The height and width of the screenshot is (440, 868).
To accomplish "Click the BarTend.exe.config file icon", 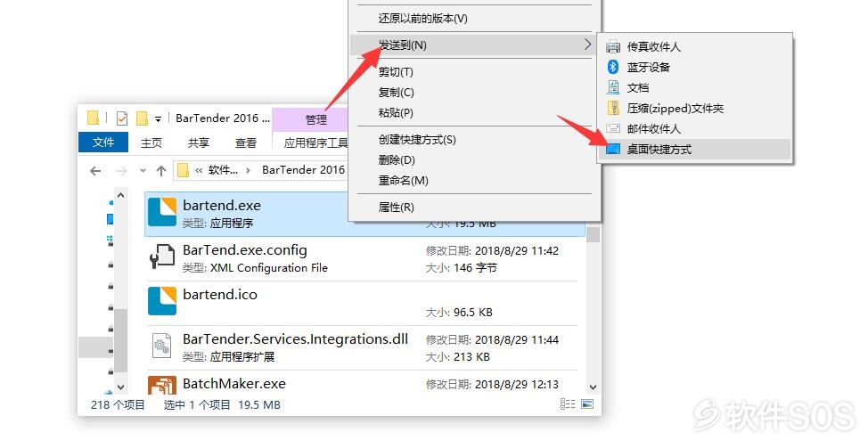I will (x=162, y=257).
